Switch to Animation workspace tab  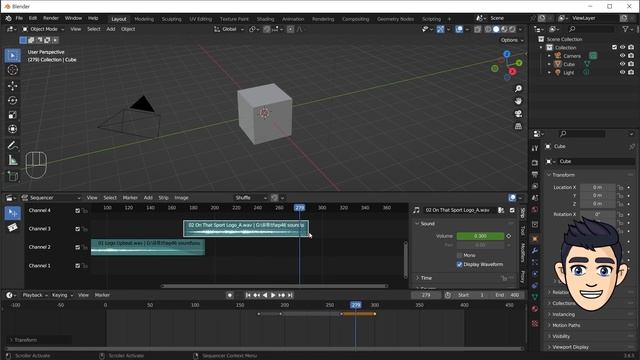[293, 19]
